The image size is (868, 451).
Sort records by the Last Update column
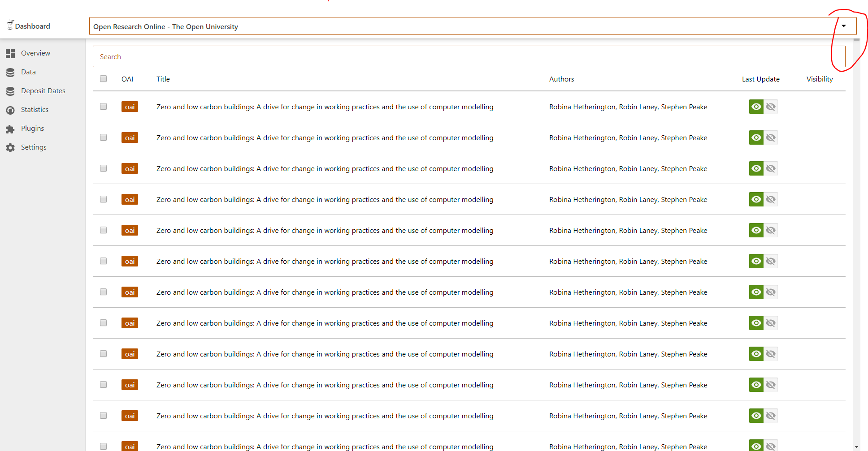coord(760,79)
